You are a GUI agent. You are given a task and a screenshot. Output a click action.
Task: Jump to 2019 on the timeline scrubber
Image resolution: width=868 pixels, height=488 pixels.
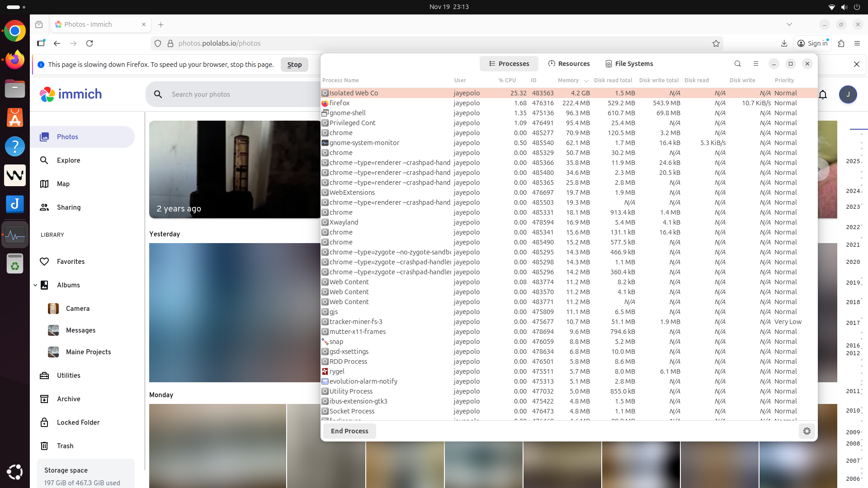(x=853, y=283)
